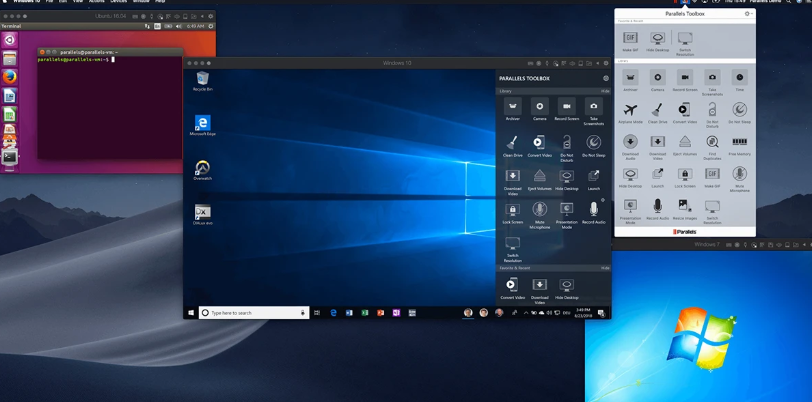This screenshot has height=402, width=812.
Task: Hide the Favorite & Recent section in dark toolbox
Action: pos(605,268)
